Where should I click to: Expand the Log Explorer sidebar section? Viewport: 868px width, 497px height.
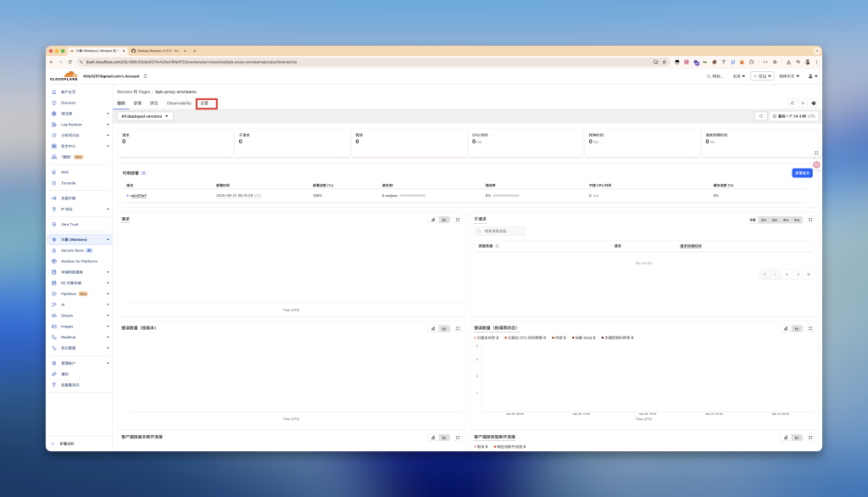point(108,124)
